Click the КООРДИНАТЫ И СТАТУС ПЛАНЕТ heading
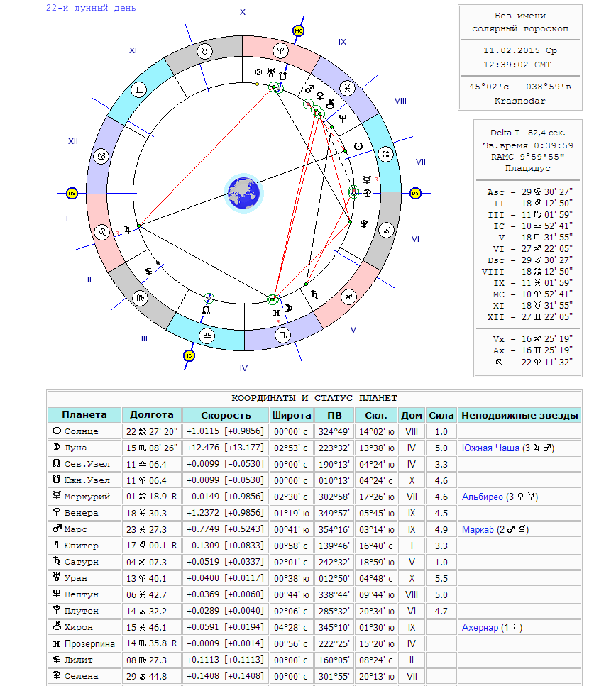The image size is (616, 686). 314,398
